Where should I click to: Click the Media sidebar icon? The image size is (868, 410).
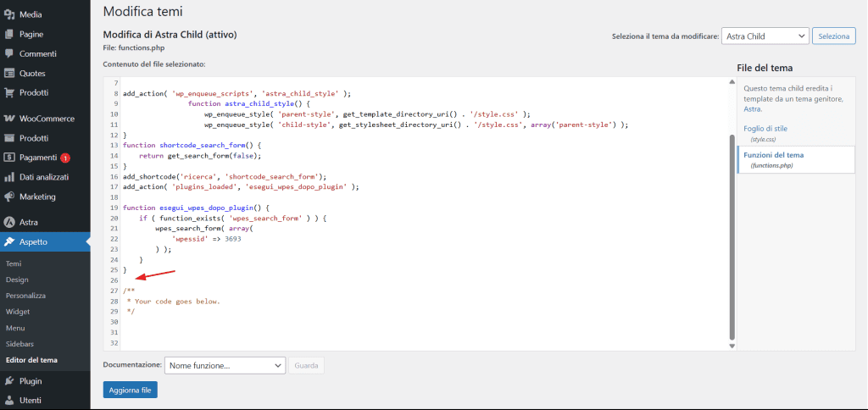pos(8,15)
